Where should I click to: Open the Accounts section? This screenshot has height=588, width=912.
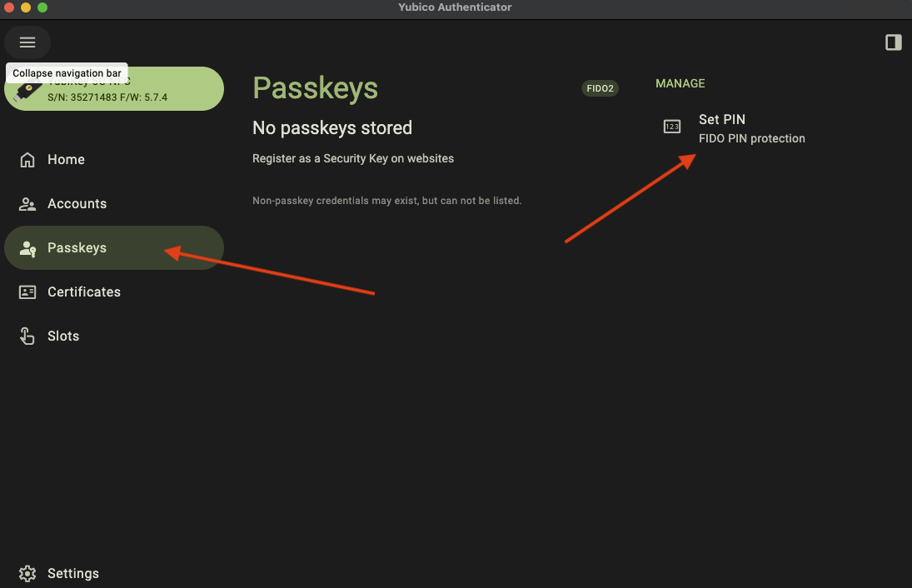tap(114, 203)
